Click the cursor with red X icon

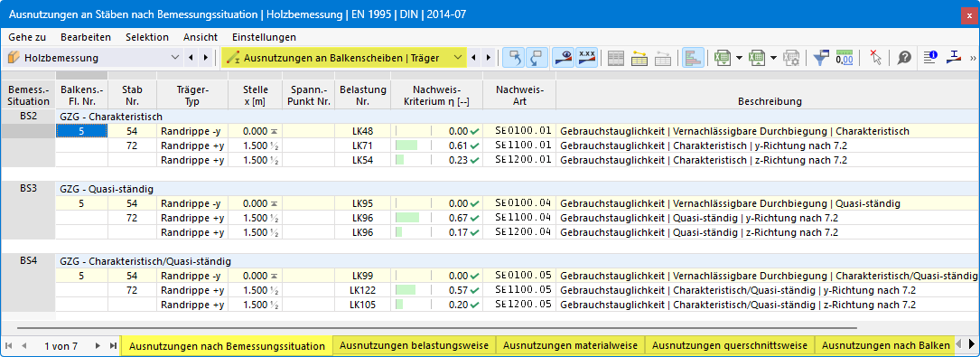coord(875,58)
